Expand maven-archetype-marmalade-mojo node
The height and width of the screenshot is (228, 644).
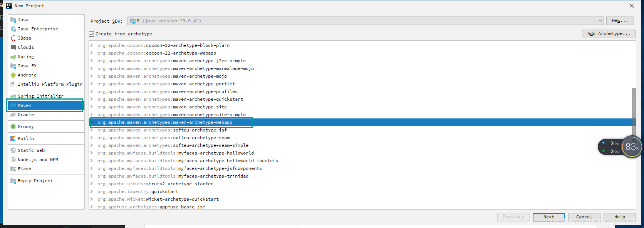[x=92, y=68]
